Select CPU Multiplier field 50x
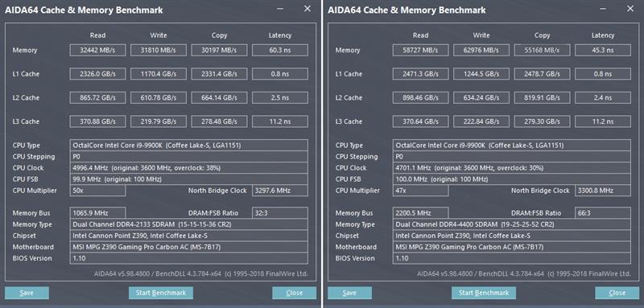 click(97, 191)
